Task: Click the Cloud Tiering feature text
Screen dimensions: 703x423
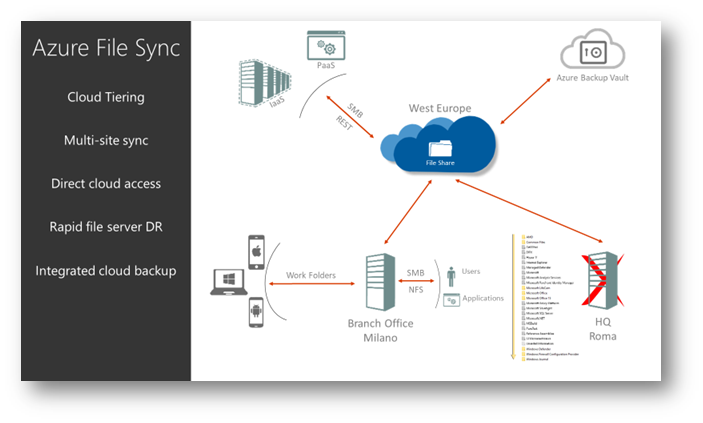Action: (x=106, y=97)
